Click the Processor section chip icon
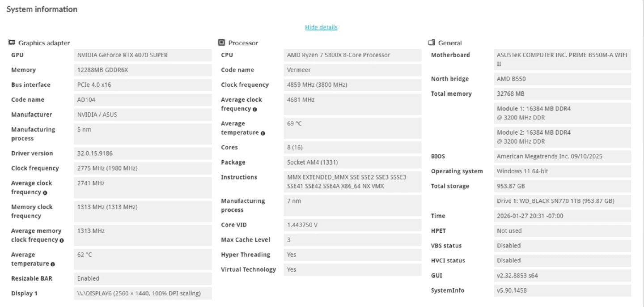This screenshot has width=644, height=307. coord(221,43)
